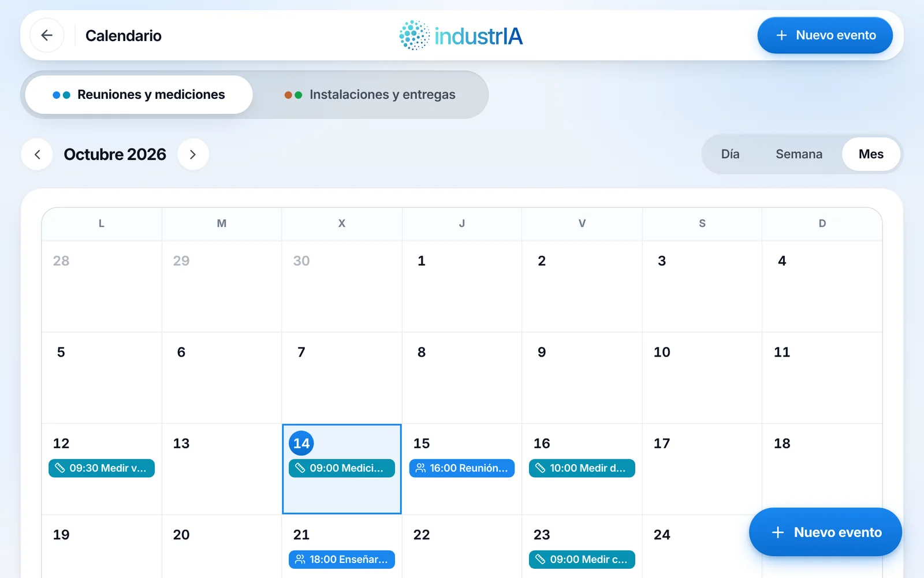Open the 10:00 Medir d... event on day 16
Viewport: 924px width, 578px height.
click(582, 468)
